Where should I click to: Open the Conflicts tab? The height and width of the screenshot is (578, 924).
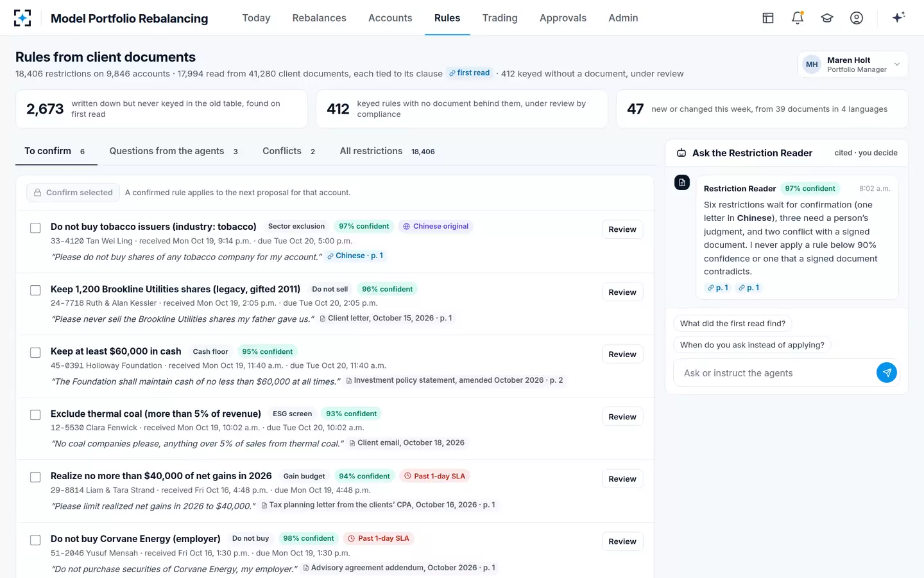(x=289, y=152)
